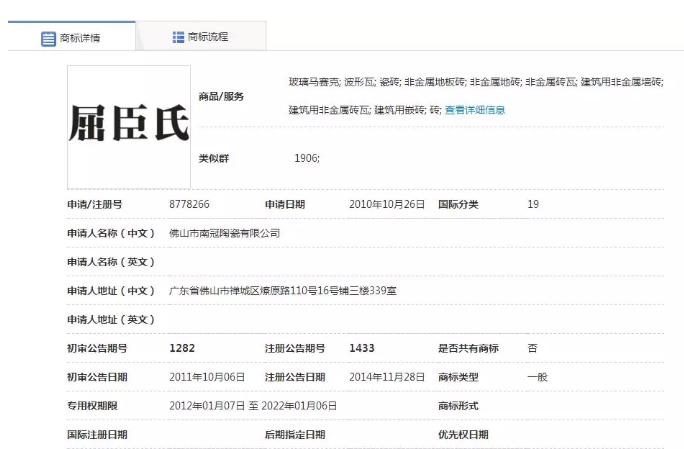Open the 查看详细信息 link
The height and width of the screenshot is (449, 684).
click(475, 110)
